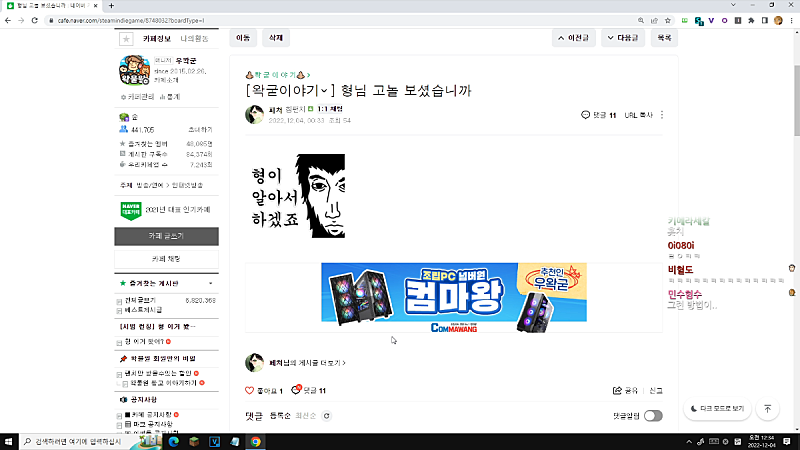This screenshot has width=800, height=450.
Task: Refresh the comments with the reload icon
Action: pyautogui.click(x=327, y=416)
